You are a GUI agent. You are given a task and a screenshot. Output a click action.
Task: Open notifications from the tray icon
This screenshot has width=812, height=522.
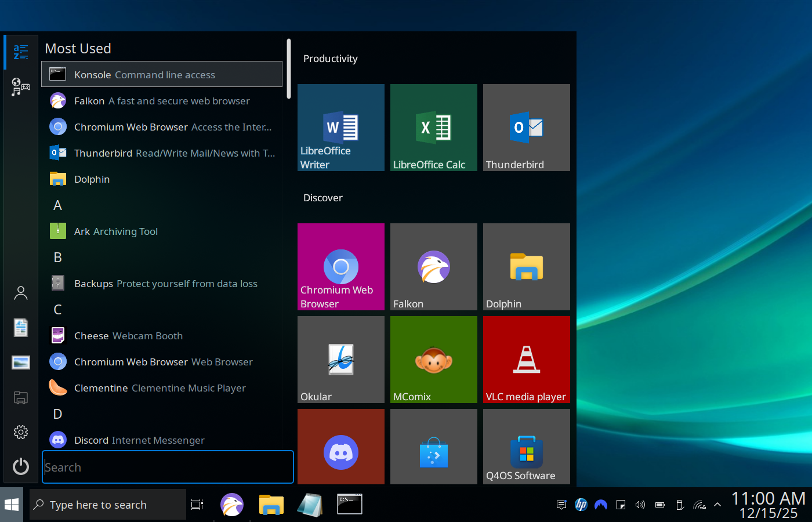tap(561, 505)
